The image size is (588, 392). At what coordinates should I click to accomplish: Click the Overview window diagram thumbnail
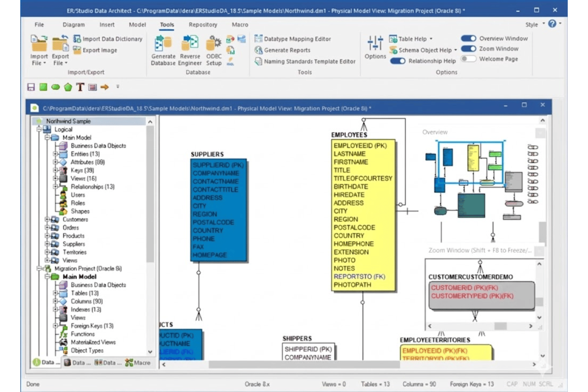(x=481, y=180)
